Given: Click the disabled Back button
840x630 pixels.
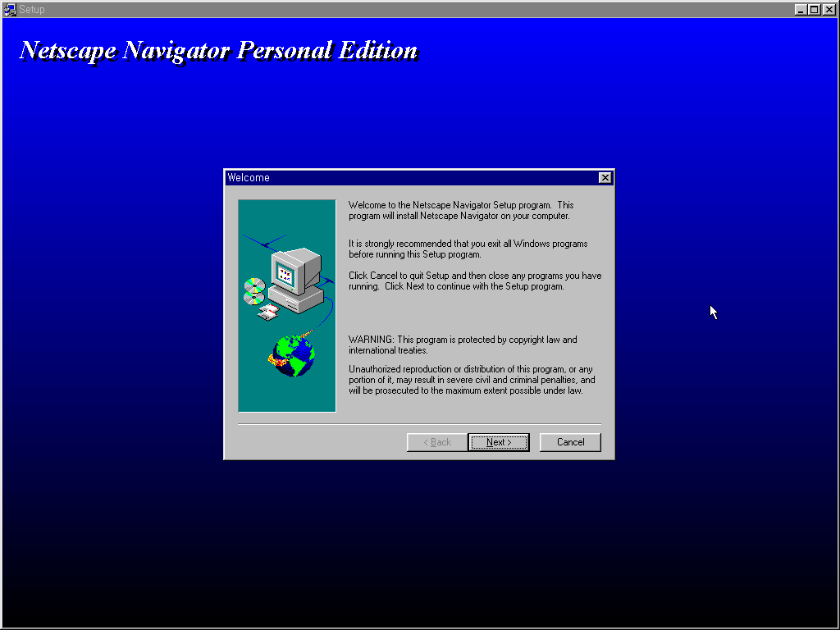Looking at the screenshot, I should tap(437, 442).
